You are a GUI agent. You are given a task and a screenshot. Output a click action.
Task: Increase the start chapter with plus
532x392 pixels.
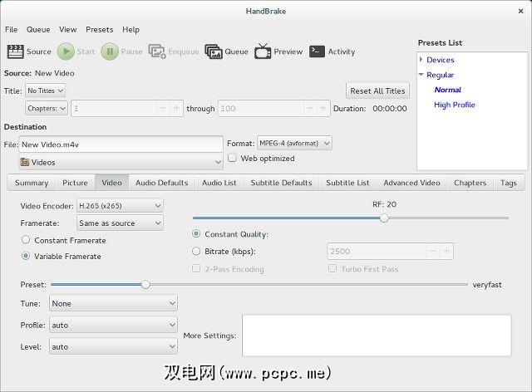tap(176, 109)
